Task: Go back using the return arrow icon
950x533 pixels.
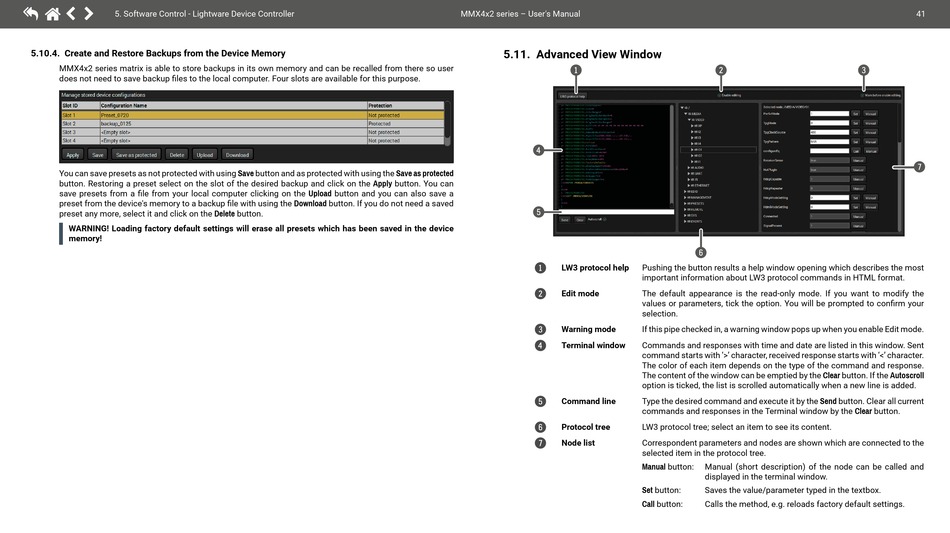Action: pos(30,13)
